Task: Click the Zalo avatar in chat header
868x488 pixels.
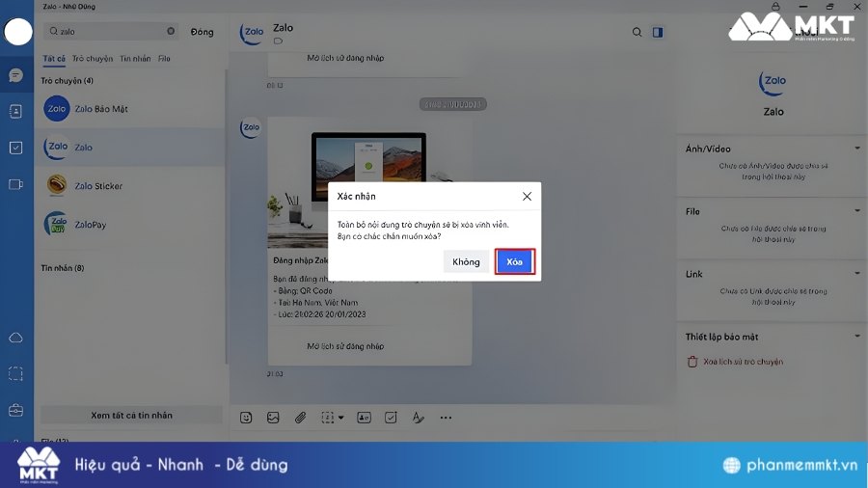Action: (x=252, y=33)
